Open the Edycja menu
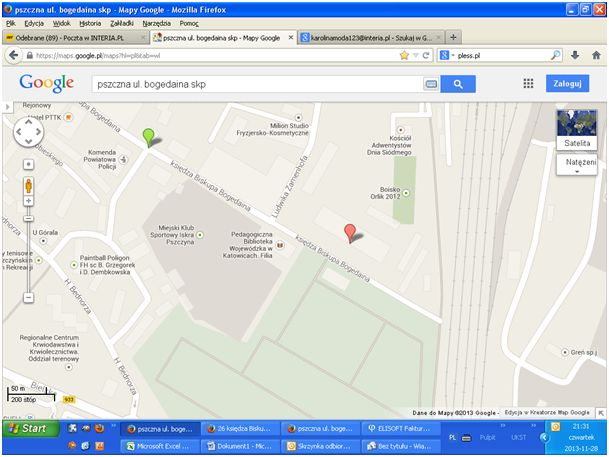Screen dimensions: 609x457 pos(34,23)
